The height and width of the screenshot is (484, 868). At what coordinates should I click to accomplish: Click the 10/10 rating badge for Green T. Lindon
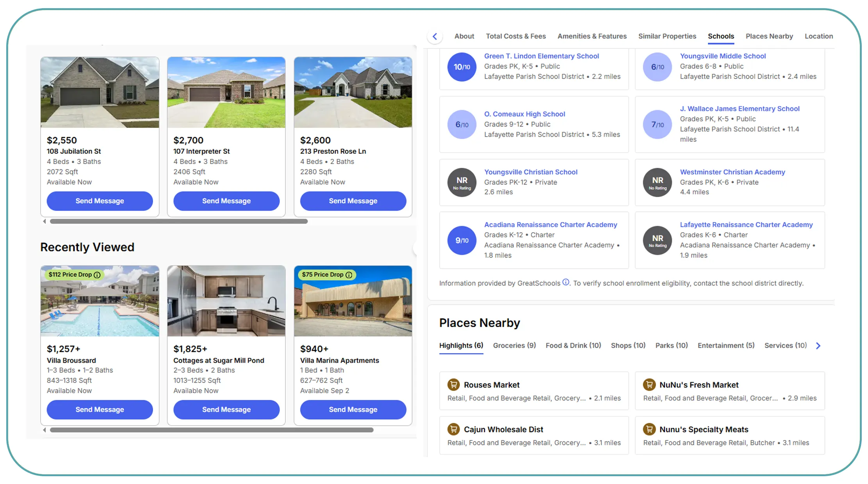pos(462,67)
